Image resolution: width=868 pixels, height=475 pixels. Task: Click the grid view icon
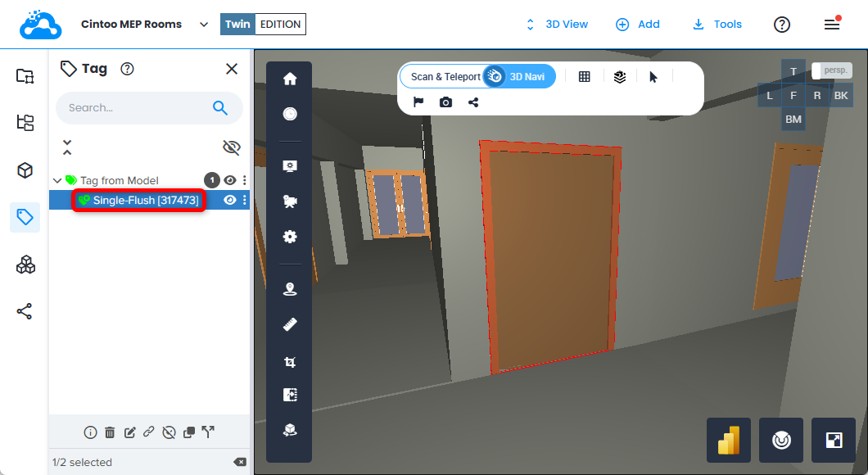click(x=584, y=77)
